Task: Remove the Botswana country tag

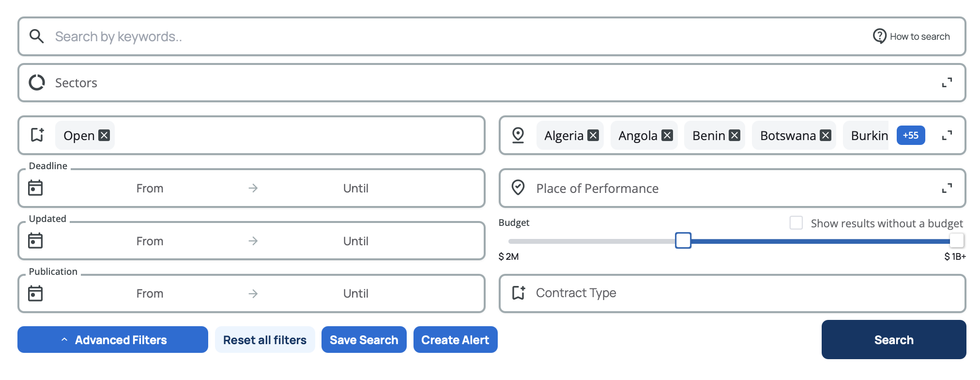Action: pos(826,136)
